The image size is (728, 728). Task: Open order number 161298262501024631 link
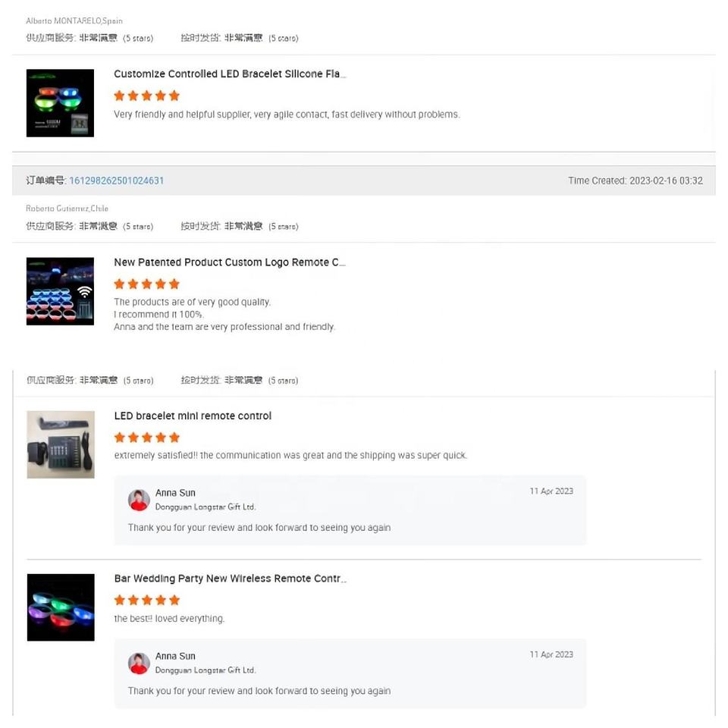pos(117,180)
